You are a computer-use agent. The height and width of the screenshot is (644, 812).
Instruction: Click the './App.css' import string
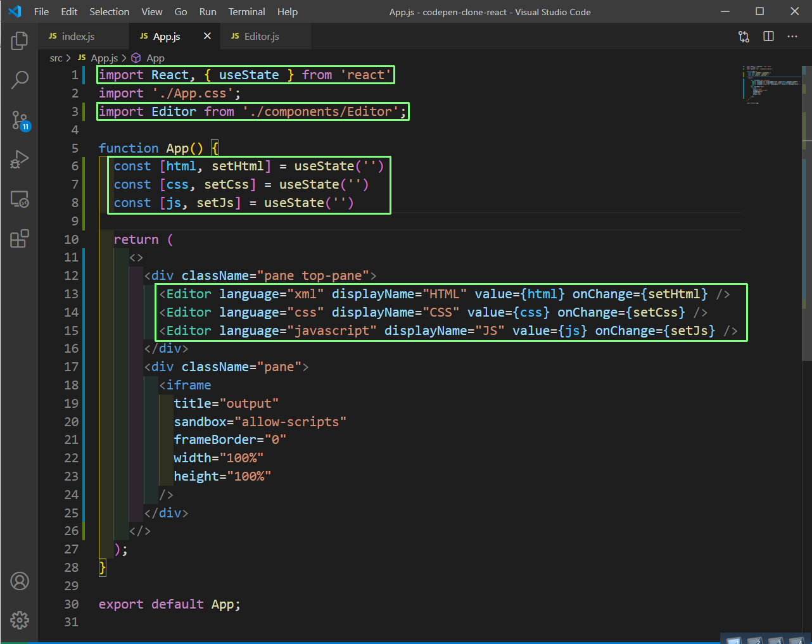point(193,94)
